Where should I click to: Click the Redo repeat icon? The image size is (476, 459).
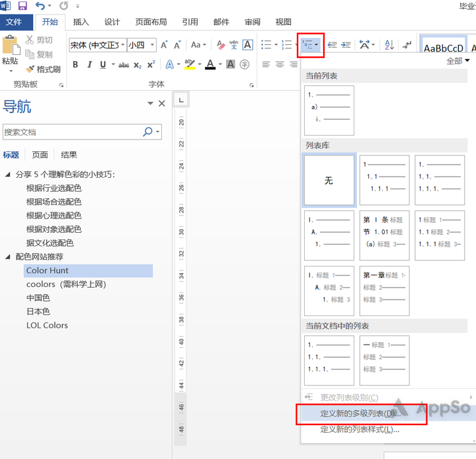(63, 5)
